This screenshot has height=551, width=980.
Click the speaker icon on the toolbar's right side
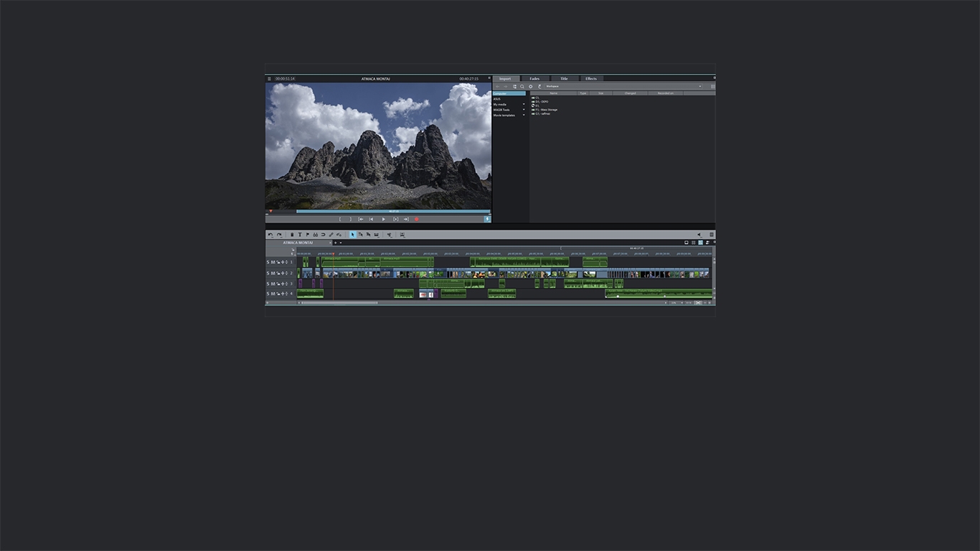click(x=699, y=235)
